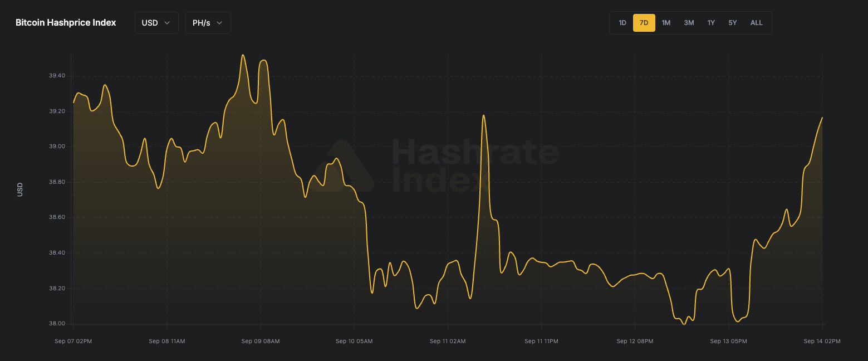Click the 38.80 y-axis label
The image size is (868, 361).
click(57, 182)
